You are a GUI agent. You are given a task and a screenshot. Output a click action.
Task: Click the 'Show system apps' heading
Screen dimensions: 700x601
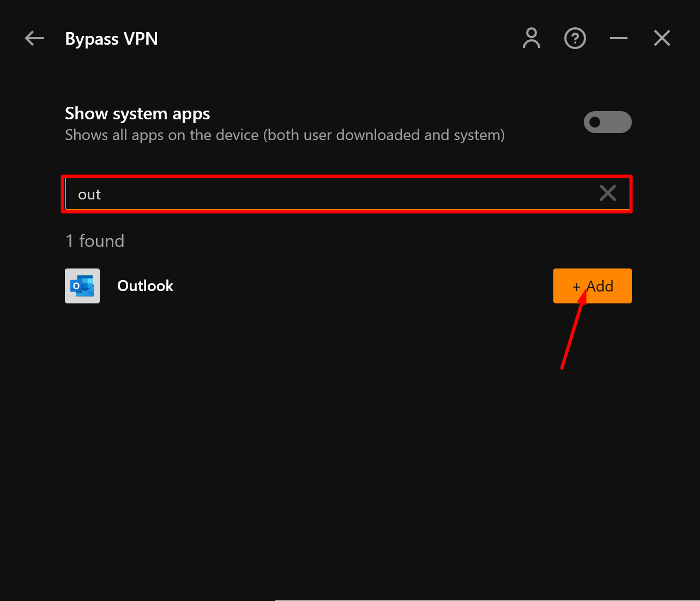[137, 114]
